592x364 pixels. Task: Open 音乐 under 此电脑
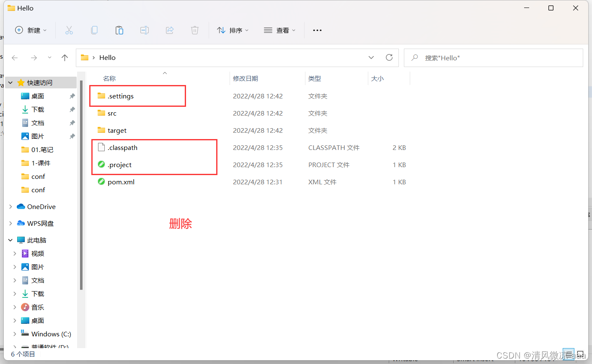[38, 307]
